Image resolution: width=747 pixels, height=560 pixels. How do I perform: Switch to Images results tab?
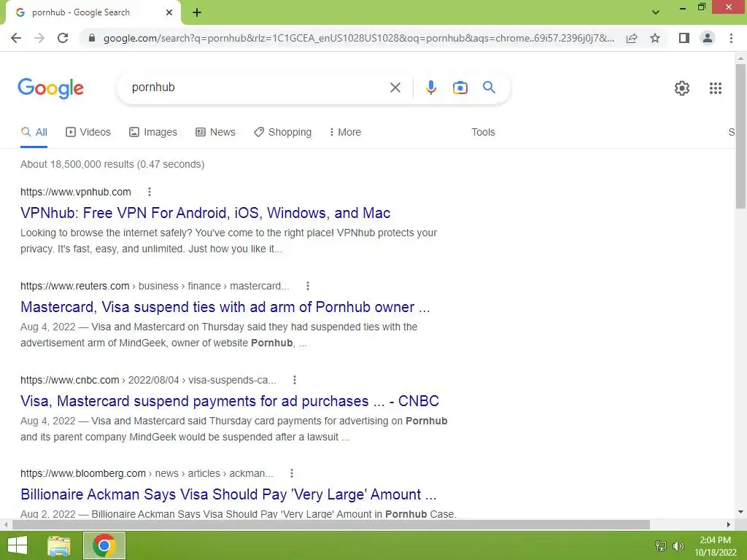[x=153, y=133]
